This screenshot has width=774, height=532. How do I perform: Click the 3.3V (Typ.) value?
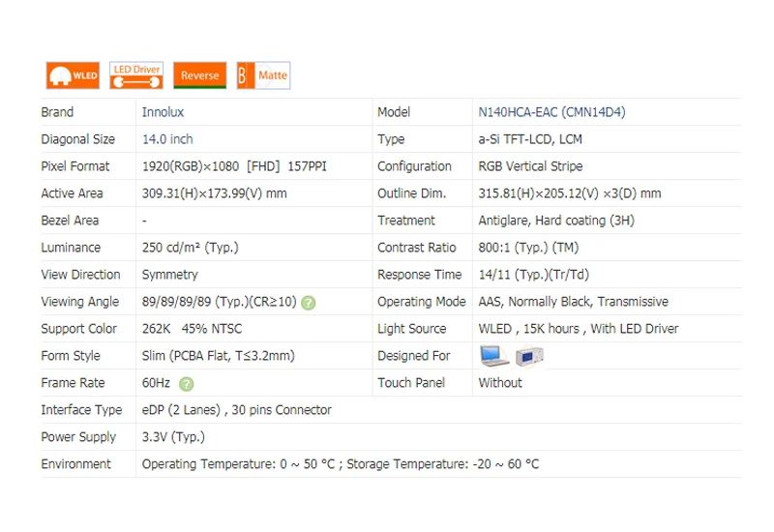[x=173, y=437]
